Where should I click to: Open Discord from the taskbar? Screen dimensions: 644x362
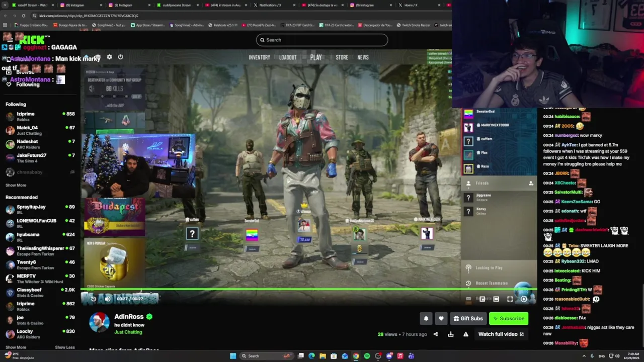tap(389, 356)
